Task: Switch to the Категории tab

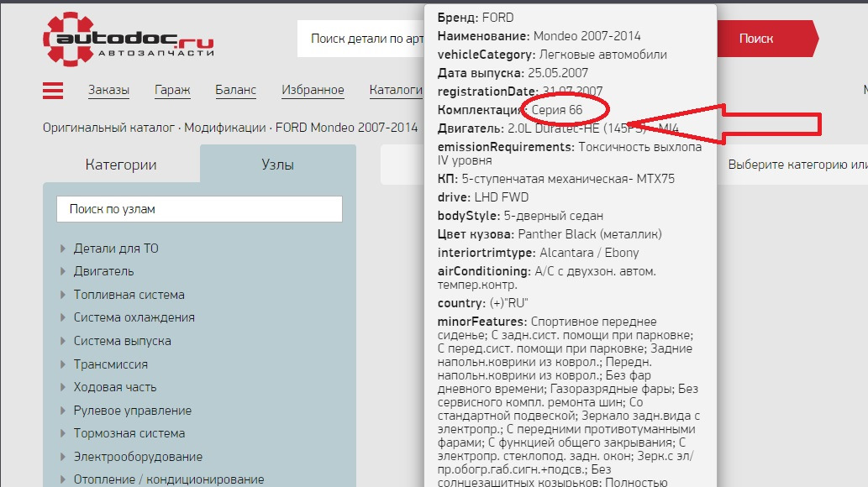Action: [x=121, y=165]
